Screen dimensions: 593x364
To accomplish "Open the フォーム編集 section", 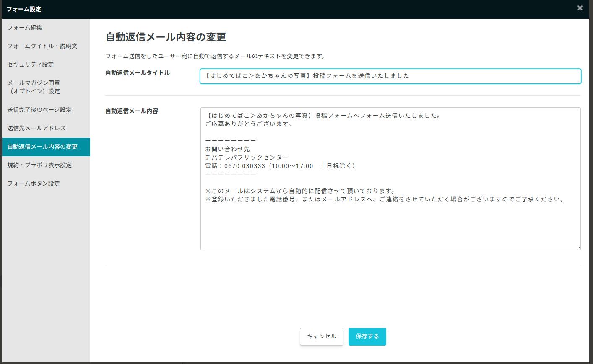I will coord(25,28).
